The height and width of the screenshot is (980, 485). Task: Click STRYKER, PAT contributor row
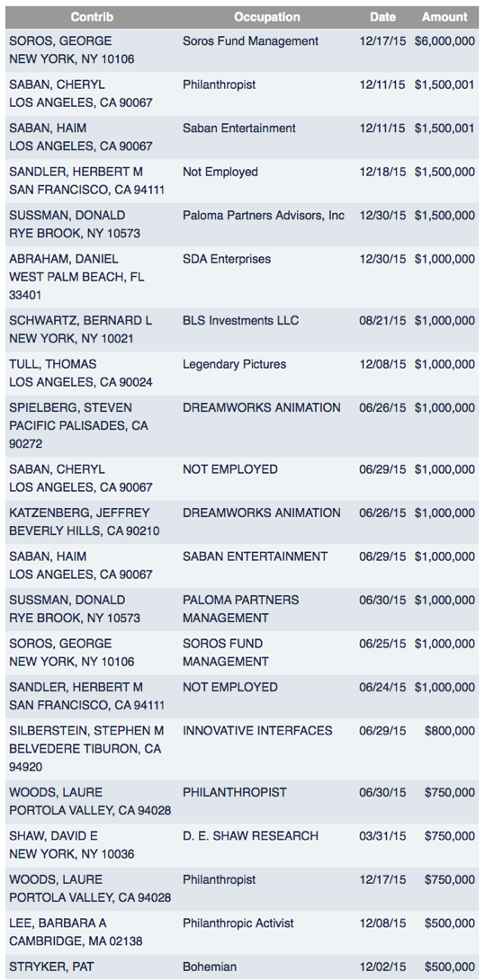point(242,967)
